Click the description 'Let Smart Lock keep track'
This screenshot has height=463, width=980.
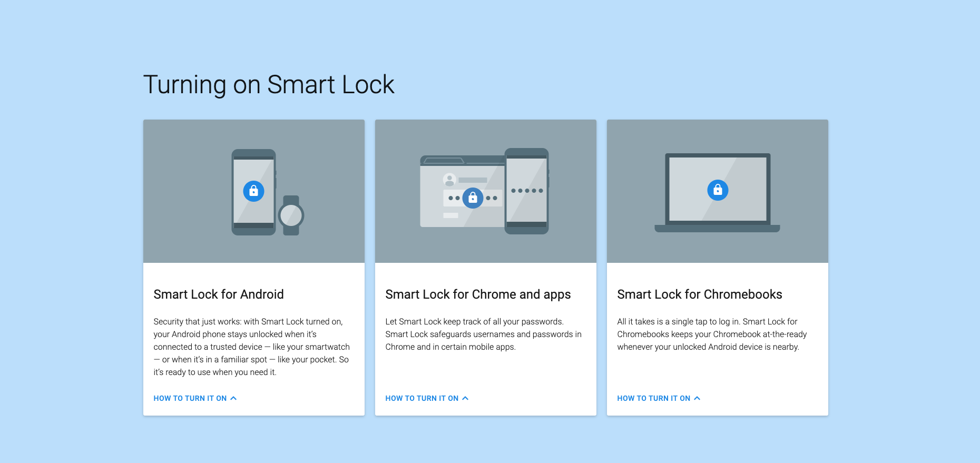pos(484,334)
